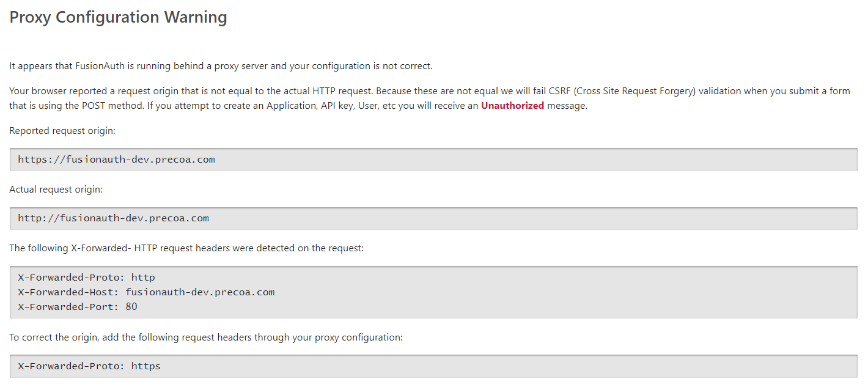
Task: Click the 'following X-Forwarded- HTTP request headers' sentence
Action: tap(186, 248)
